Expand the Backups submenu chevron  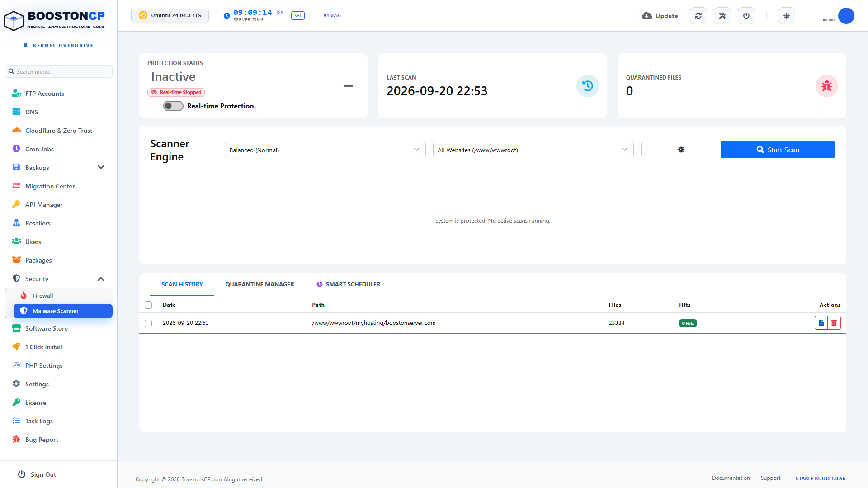(101, 167)
